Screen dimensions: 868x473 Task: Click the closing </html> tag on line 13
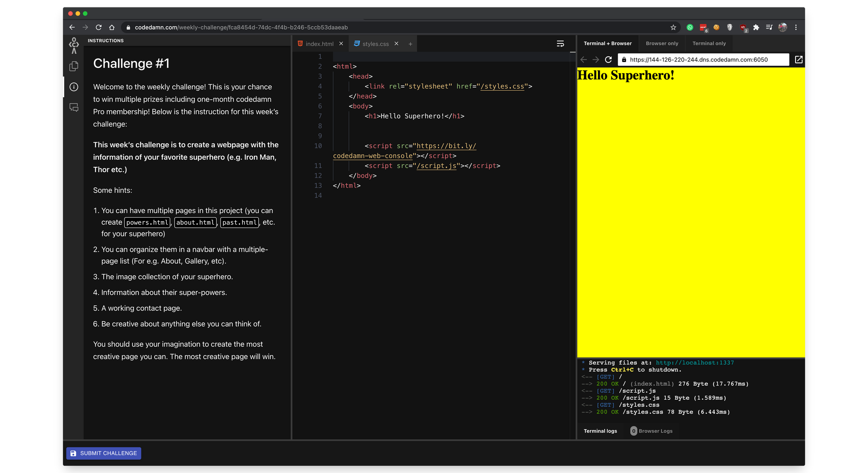pos(346,186)
